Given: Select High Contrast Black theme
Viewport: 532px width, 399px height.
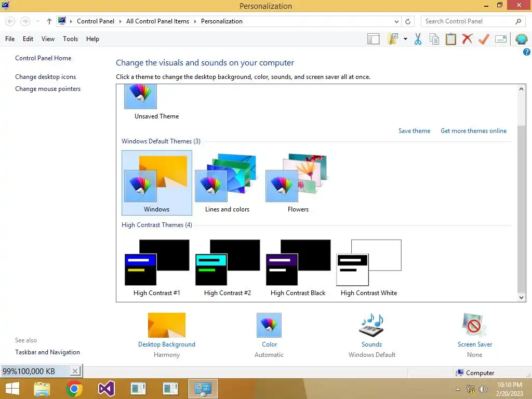Looking at the screenshot, I should [x=298, y=268].
